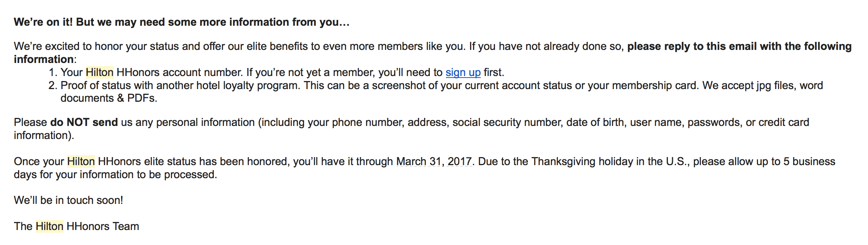Click highlighted "Hilton" in the team signature
The width and height of the screenshot is (868, 245).
(x=49, y=226)
